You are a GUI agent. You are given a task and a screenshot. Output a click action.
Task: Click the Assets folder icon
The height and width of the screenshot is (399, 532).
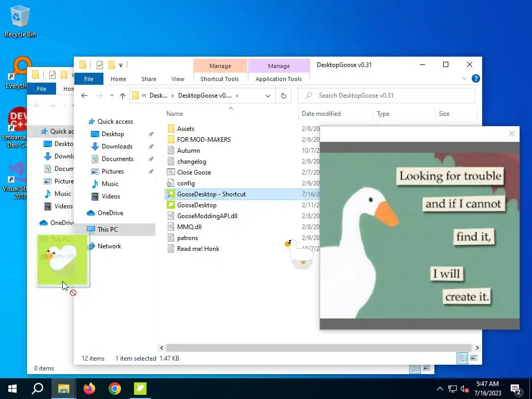(x=171, y=129)
